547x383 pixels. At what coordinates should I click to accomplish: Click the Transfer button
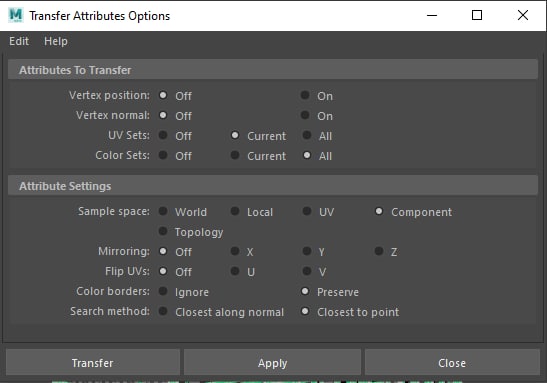93,363
